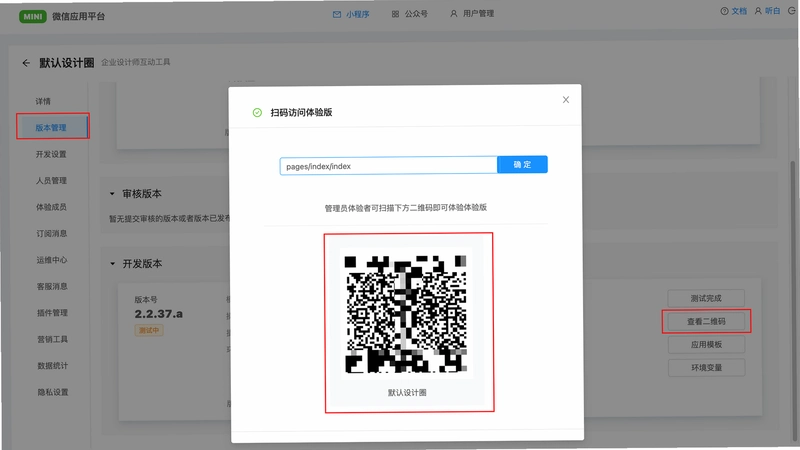Image resolution: width=800 pixels, height=450 pixels.
Task: Click the 应用模板 button
Action: (706, 344)
